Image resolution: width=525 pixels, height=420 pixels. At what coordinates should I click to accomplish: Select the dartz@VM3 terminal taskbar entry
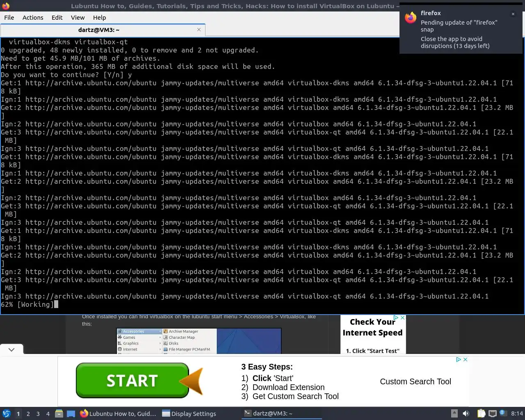pos(282,413)
